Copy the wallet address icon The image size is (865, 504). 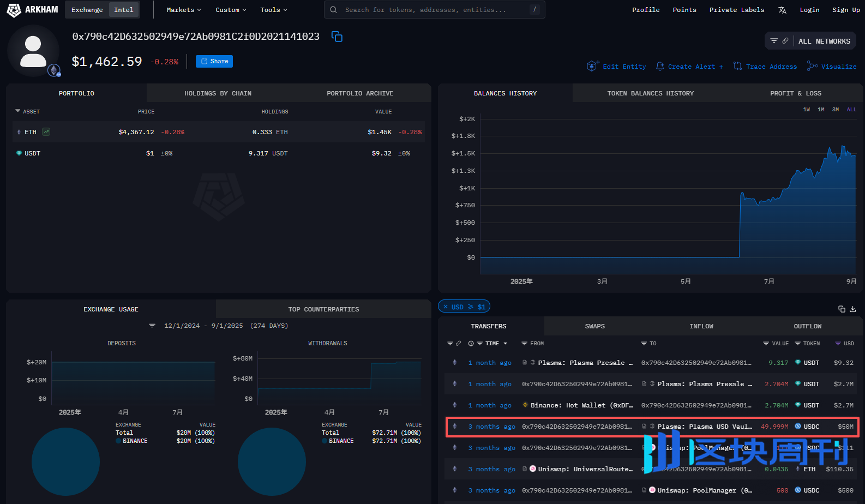[x=337, y=37]
